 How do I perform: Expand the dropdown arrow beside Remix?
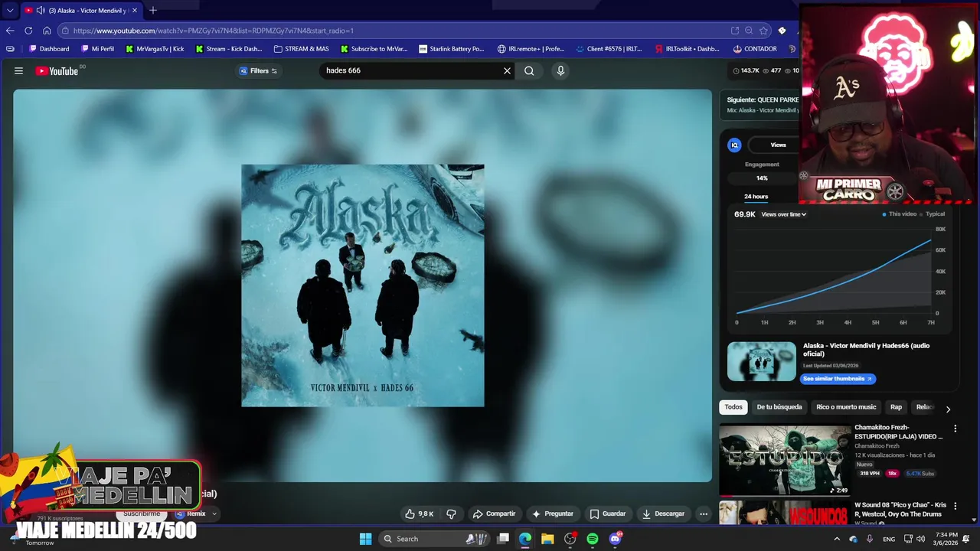pos(214,514)
